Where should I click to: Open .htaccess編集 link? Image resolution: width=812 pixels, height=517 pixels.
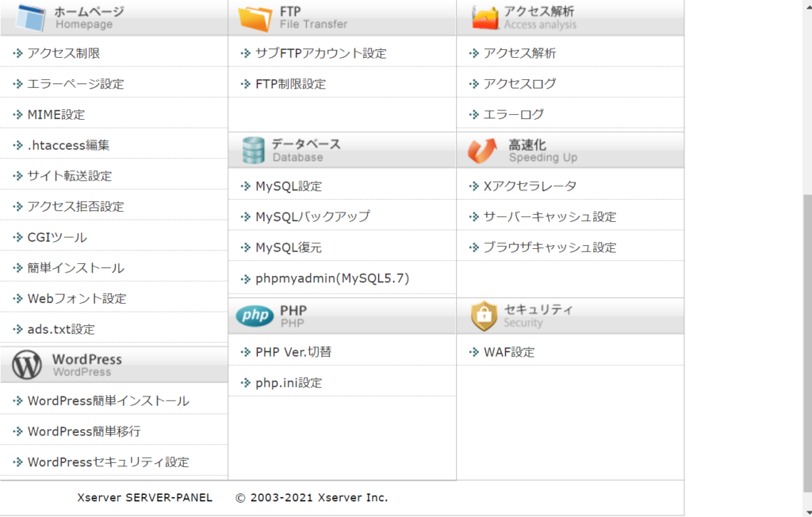[68, 145]
